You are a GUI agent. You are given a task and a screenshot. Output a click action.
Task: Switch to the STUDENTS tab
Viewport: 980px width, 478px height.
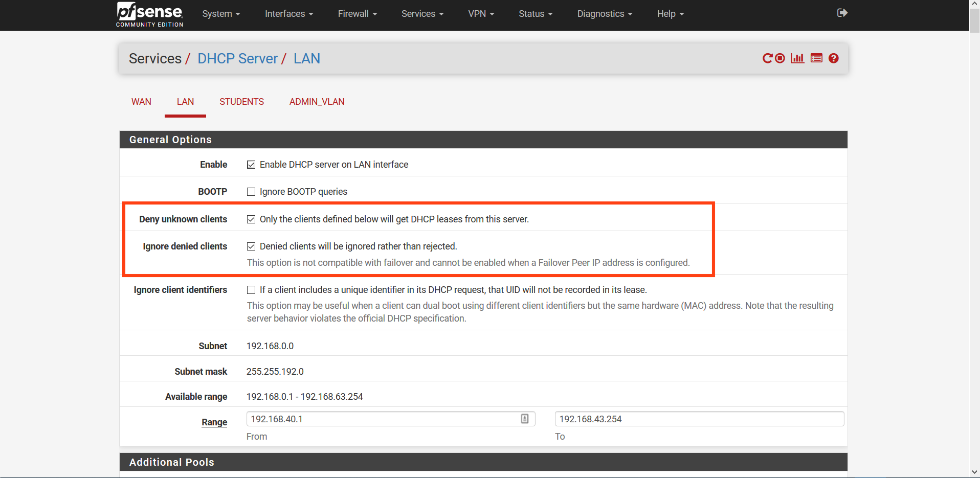(241, 102)
